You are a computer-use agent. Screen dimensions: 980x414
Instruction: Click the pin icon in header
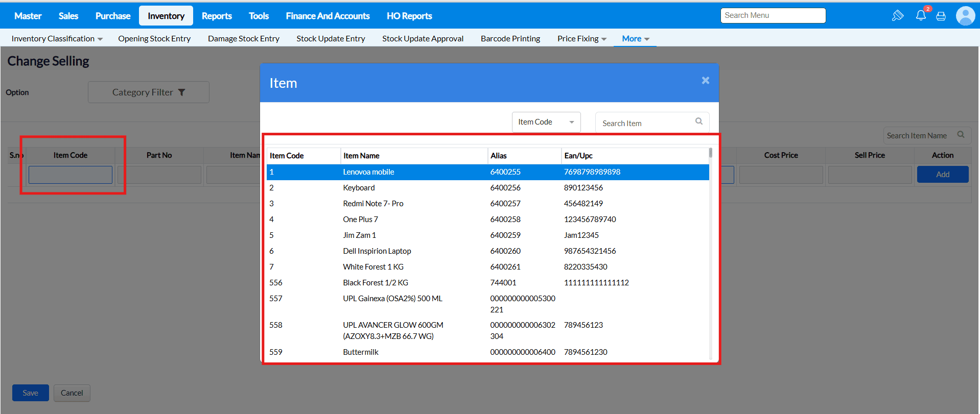[x=897, y=16]
